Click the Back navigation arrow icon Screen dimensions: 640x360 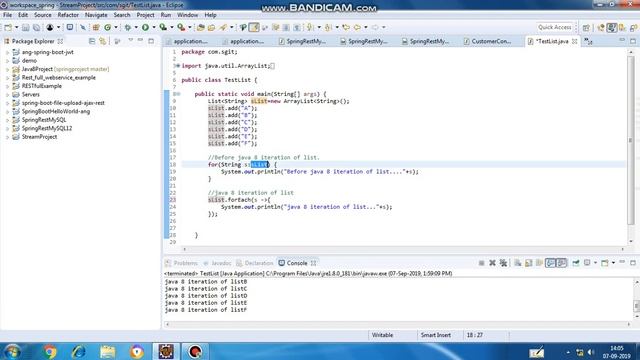(x=357, y=27)
